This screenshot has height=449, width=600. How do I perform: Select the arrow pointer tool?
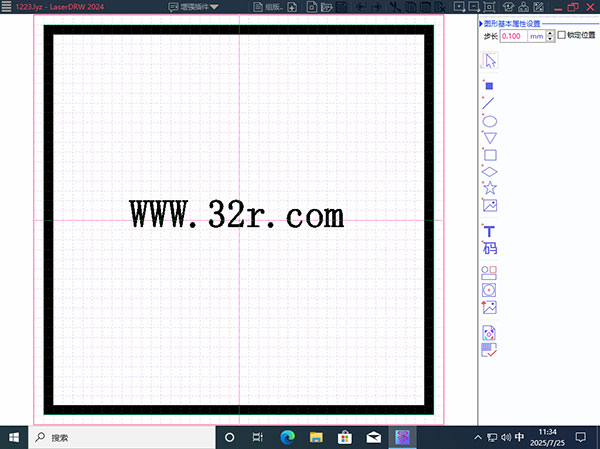[490, 60]
